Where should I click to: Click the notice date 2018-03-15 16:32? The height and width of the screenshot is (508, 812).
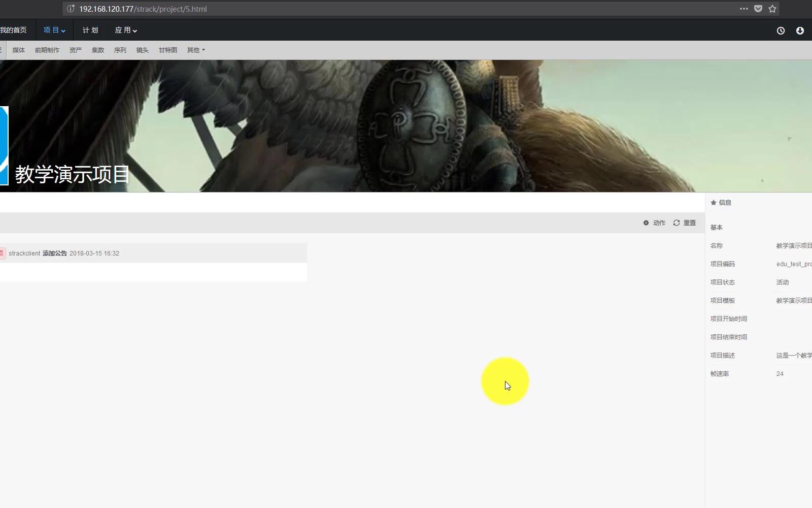[x=94, y=253]
